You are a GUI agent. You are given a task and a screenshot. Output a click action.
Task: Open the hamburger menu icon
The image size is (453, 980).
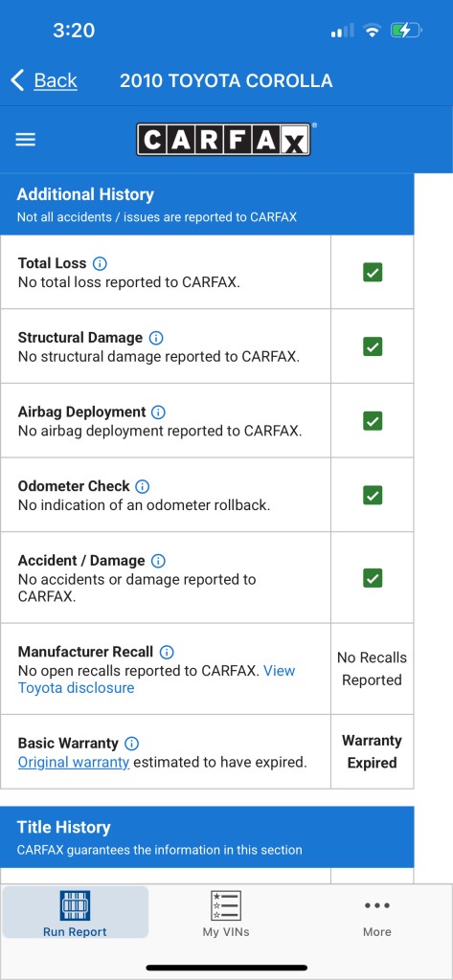pos(25,140)
